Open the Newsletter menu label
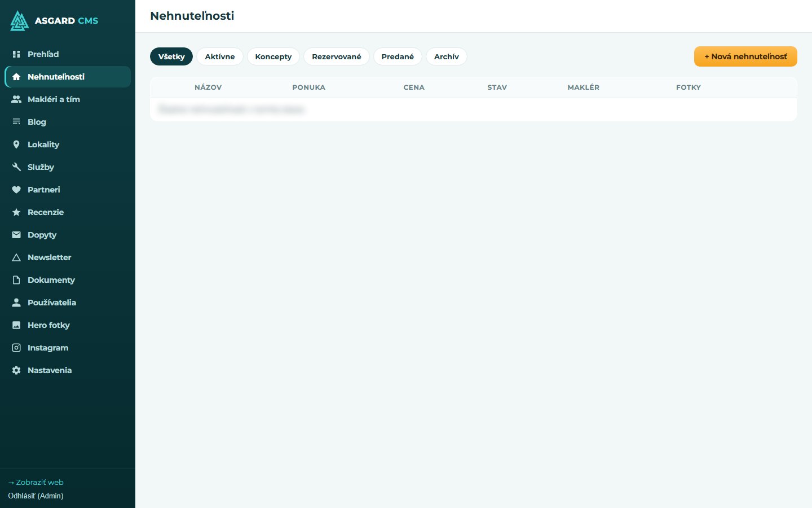The height and width of the screenshot is (508, 812). pos(50,257)
